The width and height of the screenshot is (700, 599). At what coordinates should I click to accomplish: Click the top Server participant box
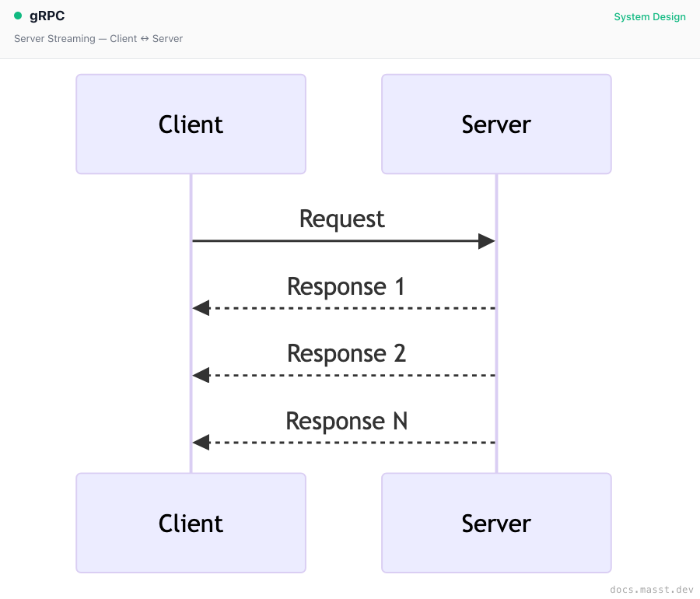point(496,124)
